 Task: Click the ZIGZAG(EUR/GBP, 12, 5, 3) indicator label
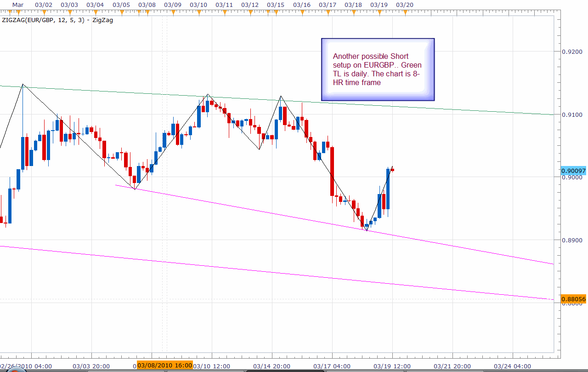(x=57, y=20)
